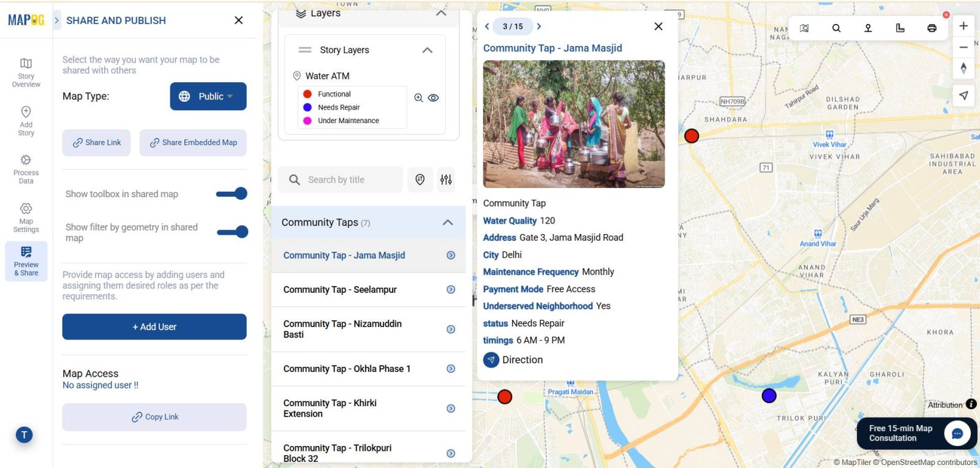Image resolution: width=980 pixels, height=468 pixels.
Task: Open the MAPOG logo home
Action: 26,20
